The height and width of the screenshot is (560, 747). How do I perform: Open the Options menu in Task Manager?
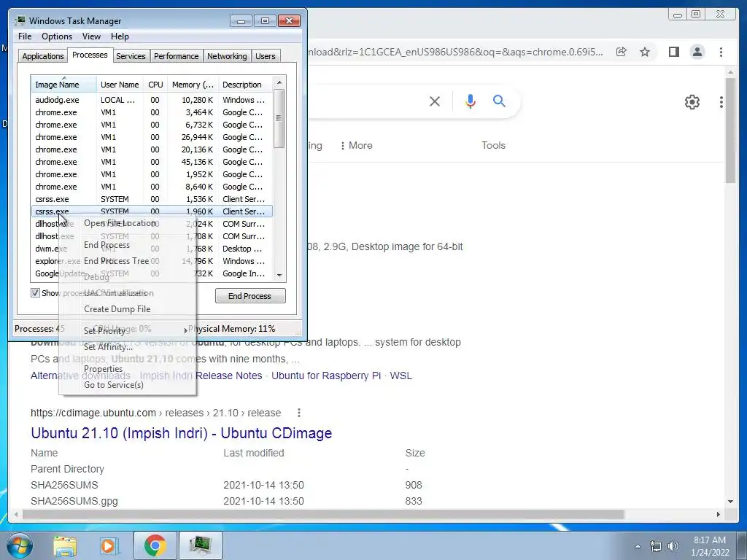[57, 36]
